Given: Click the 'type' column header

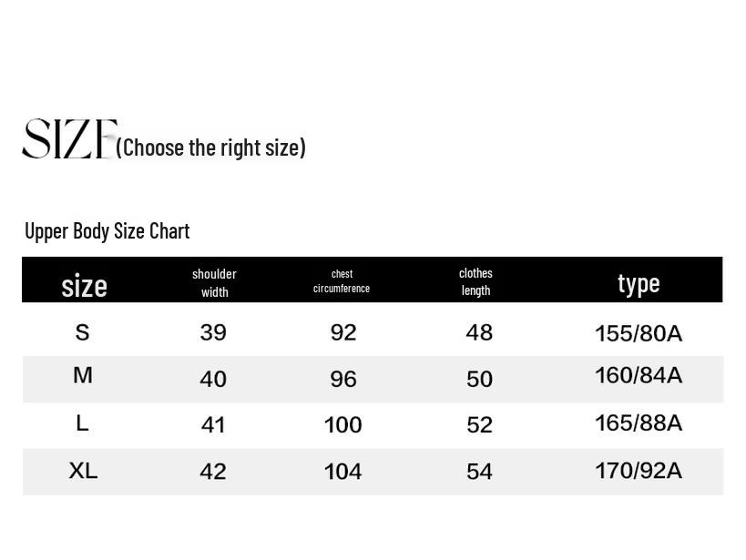Looking at the screenshot, I should point(639,284).
